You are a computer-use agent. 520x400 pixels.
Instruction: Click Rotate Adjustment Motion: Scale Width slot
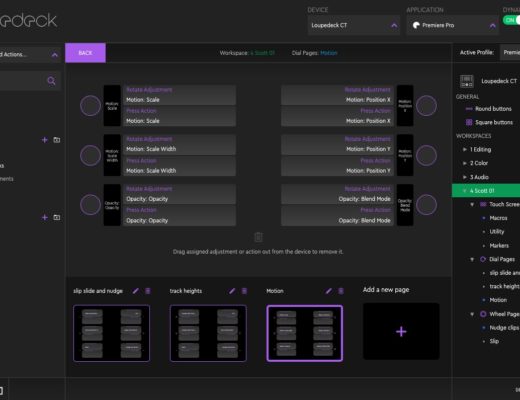180,144
